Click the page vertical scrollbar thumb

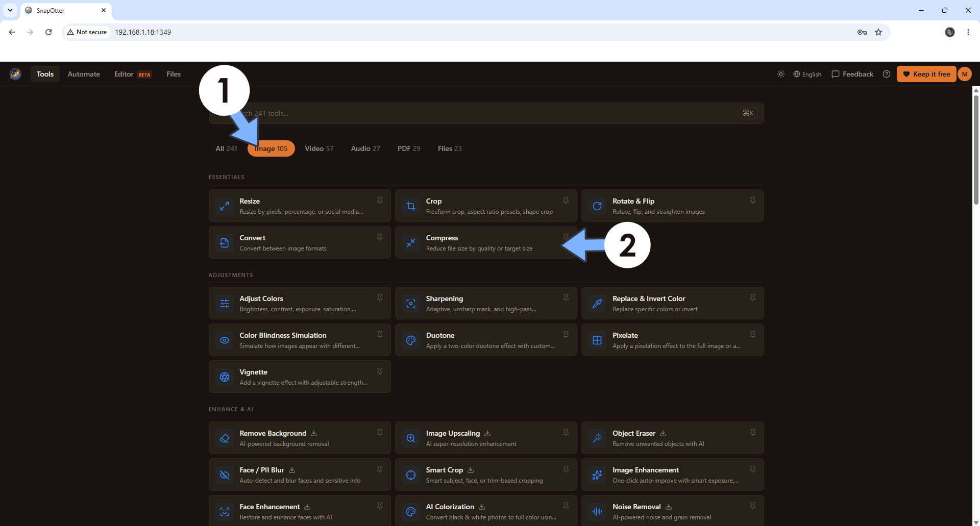[x=976, y=149]
